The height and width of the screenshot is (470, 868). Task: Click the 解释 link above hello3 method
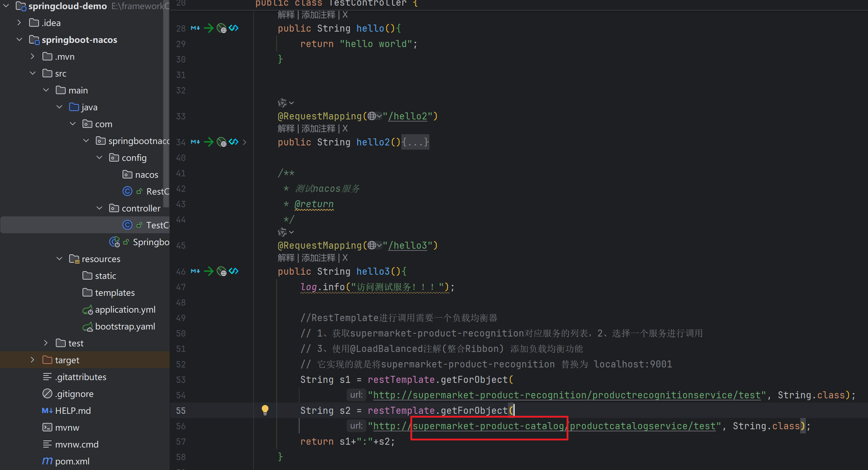pyautogui.click(x=286, y=258)
